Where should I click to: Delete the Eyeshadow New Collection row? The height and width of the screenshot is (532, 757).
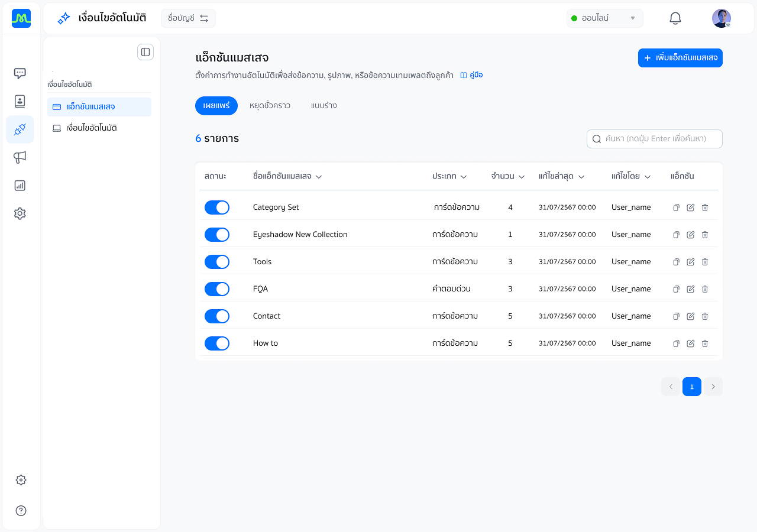coord(705,235)
